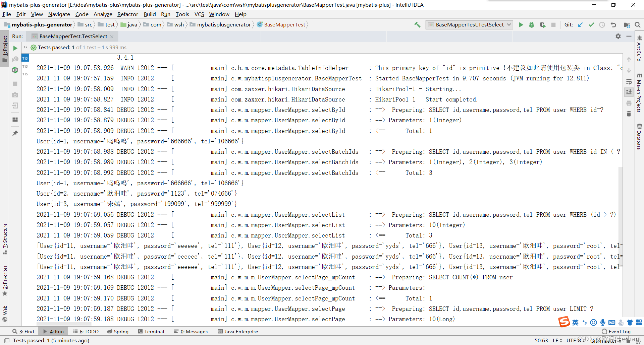Jump down the stack trace in console

(629, 71)
